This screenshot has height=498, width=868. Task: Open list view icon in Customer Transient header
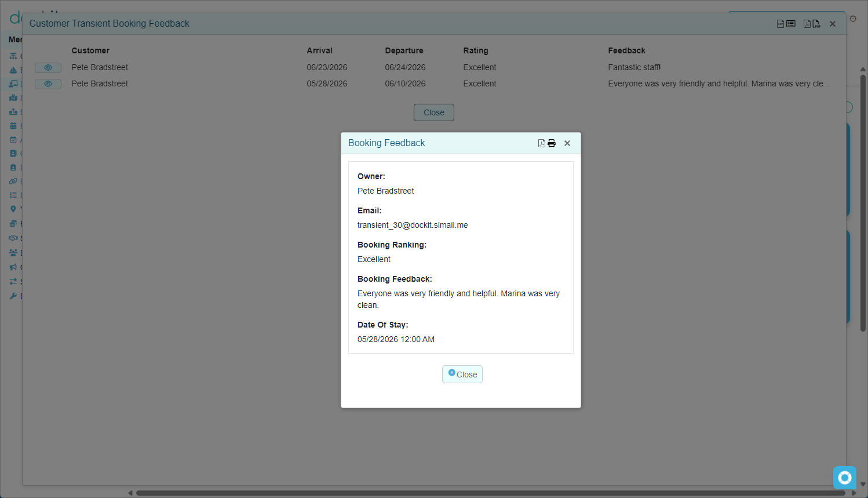791,24
